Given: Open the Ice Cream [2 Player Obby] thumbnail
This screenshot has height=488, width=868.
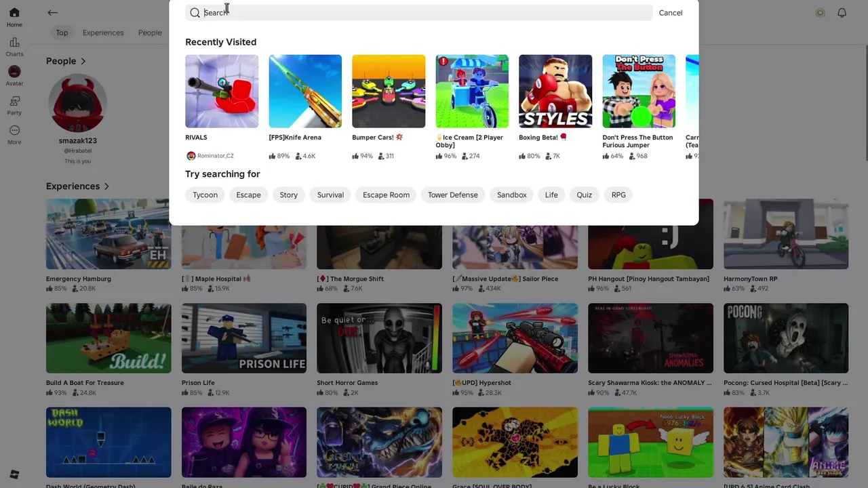Looking at the screenshot, I should point(472,91).
